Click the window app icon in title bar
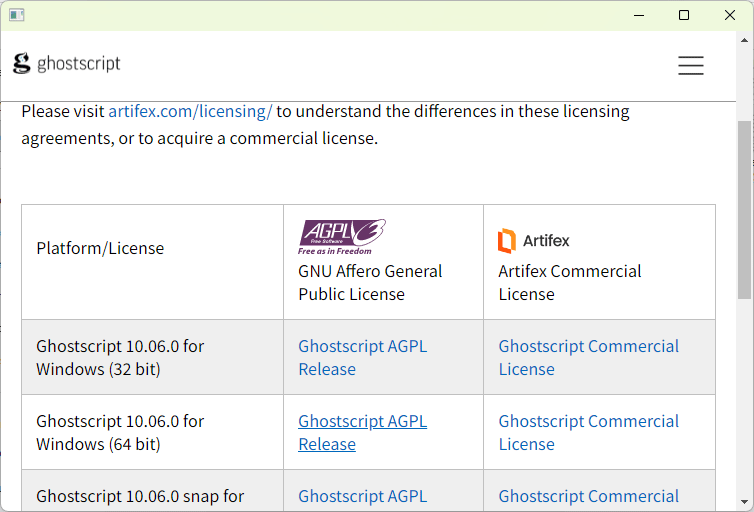Image resolution: width=754 pixels, height=512 pixels. (x=16, y=15)
